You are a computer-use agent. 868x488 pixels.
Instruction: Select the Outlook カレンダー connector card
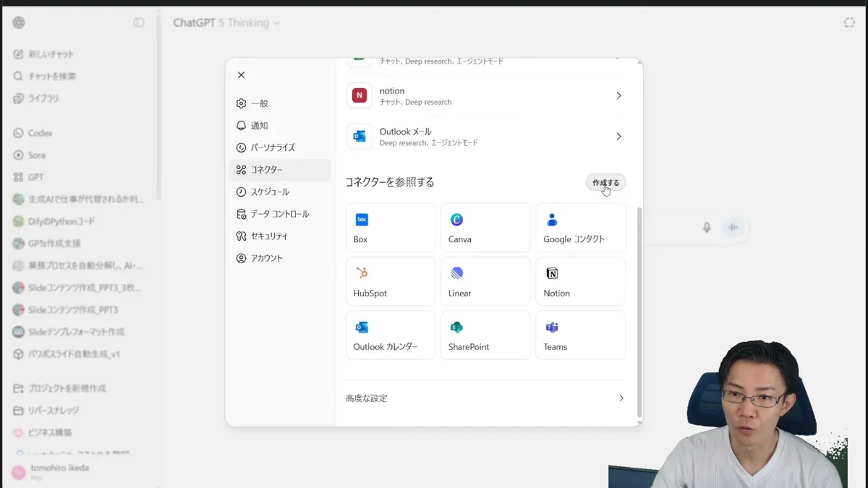coord(391,335)
